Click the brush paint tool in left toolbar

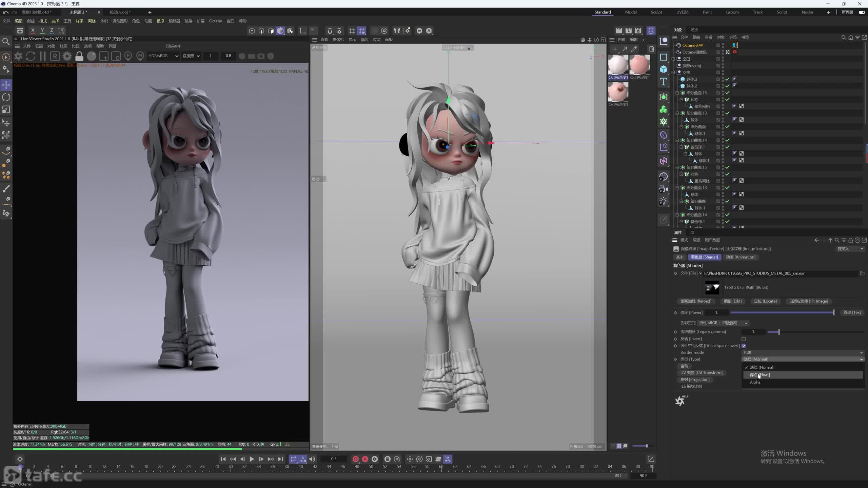tap(6, 188)
